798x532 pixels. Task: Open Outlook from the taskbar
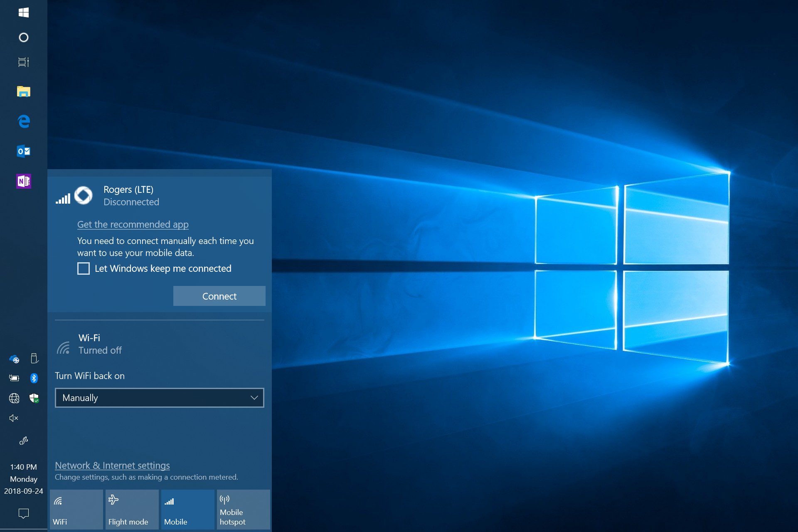[24, 151]
